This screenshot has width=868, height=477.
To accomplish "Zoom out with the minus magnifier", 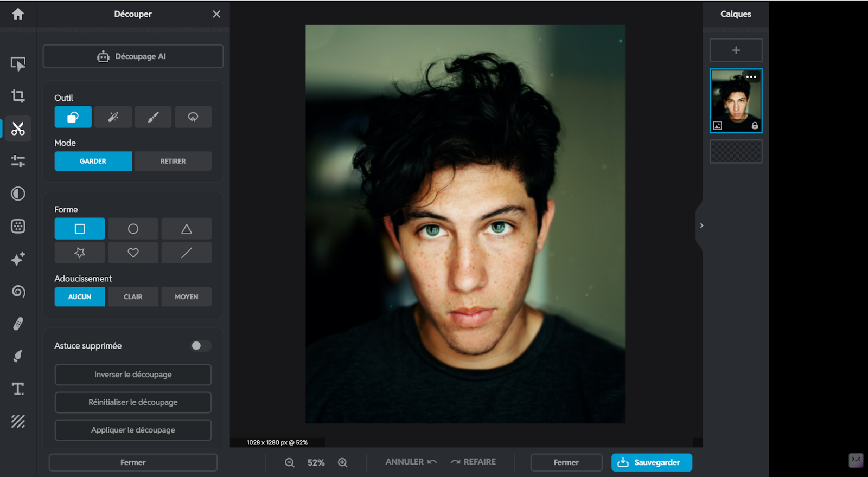I will coord(290,462).
